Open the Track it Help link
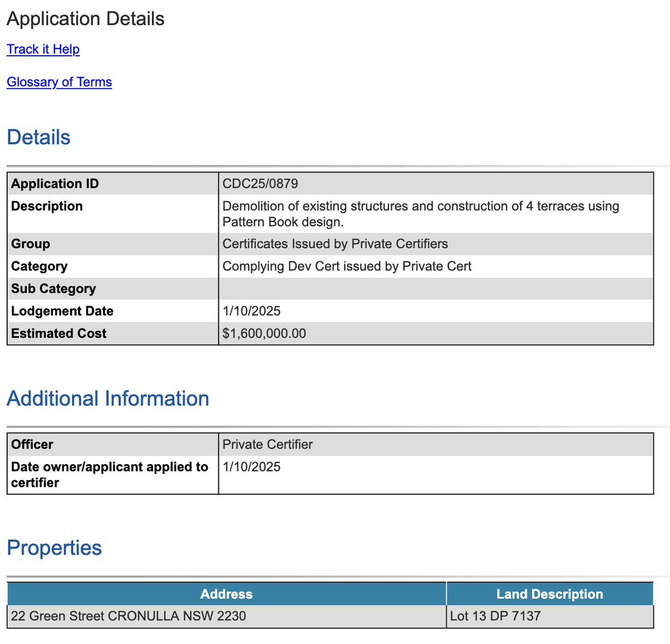Viewport: 670px width, 644px height. pyautogui.click(x=43, y=49)
